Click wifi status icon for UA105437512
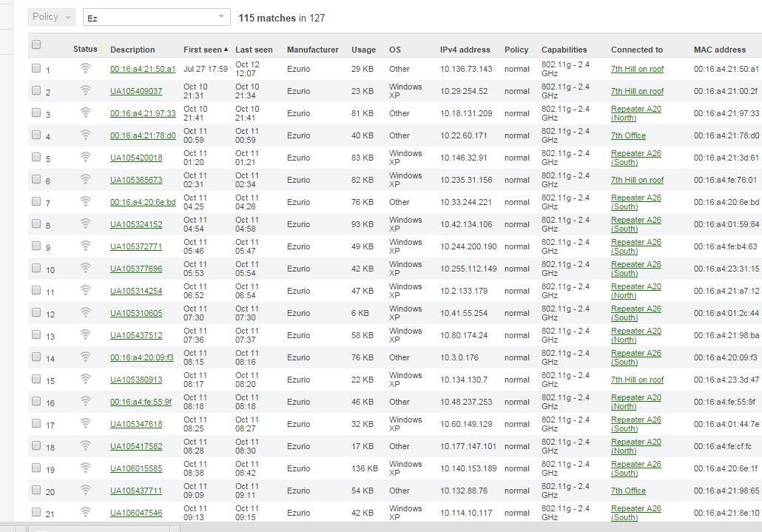762x532 pixels. point(86,334)
